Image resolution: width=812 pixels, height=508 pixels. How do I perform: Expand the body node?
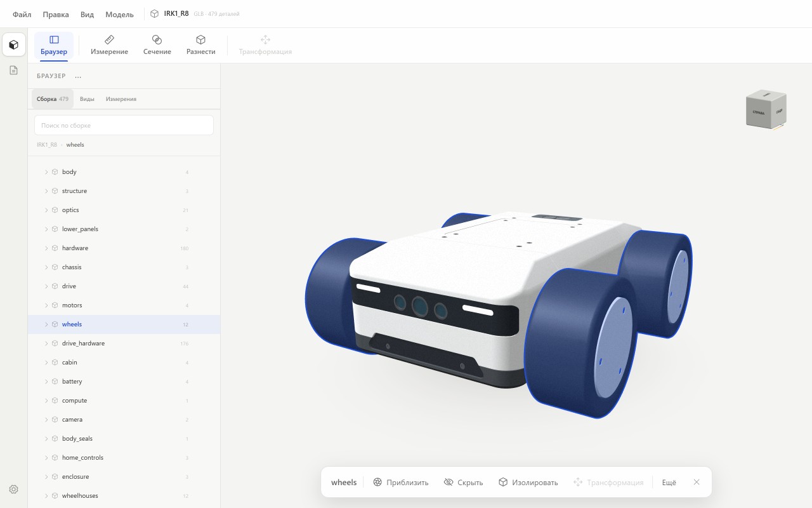pos(46,172)
